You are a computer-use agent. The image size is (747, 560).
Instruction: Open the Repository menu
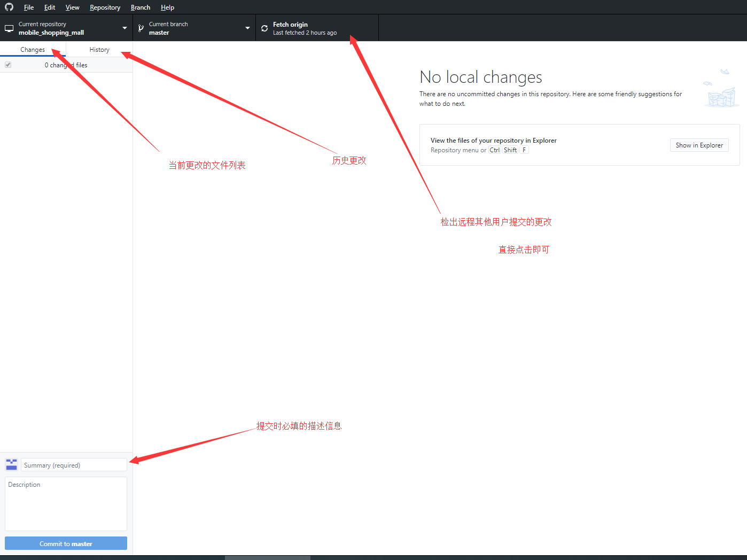(105, 7)
